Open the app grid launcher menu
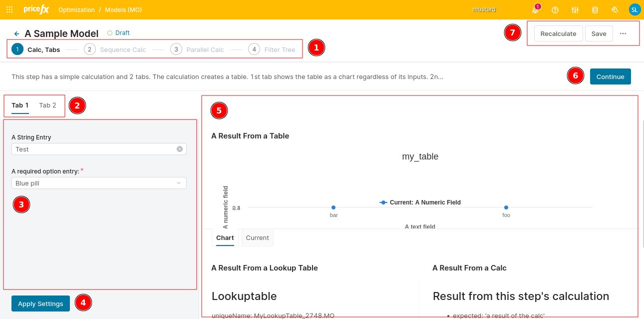 tap(9, 9)
